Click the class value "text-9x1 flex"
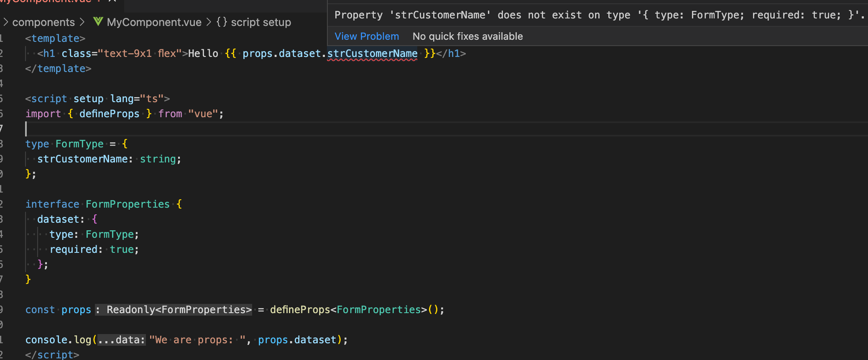868x360 pixels. 140,54
